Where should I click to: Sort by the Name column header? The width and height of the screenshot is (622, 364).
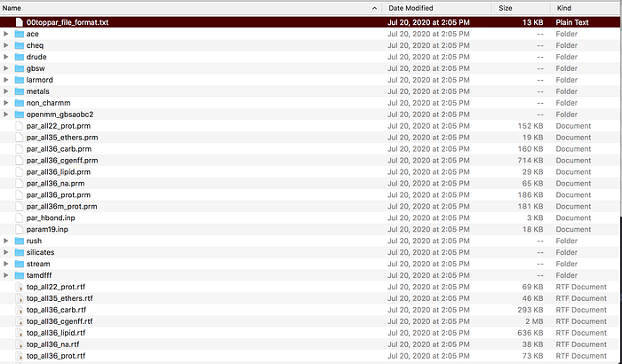pyautogui.click(x=12, y=8)
